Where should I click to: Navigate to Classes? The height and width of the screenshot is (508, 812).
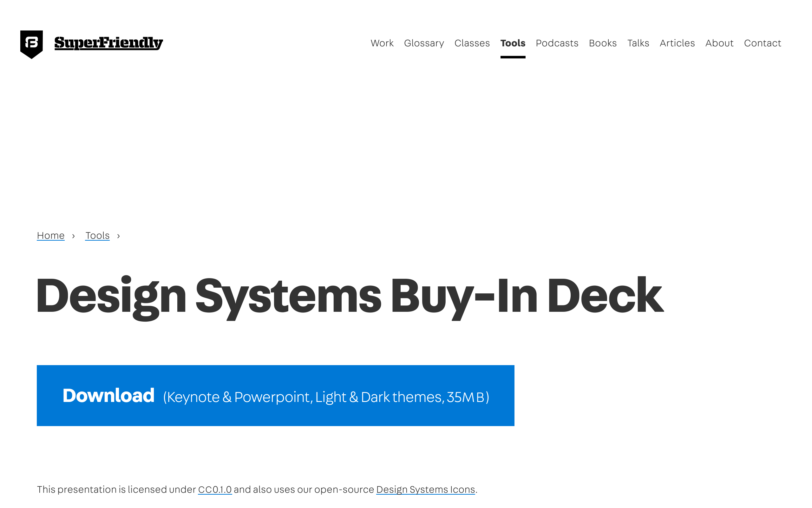click(x=472, y=43)
